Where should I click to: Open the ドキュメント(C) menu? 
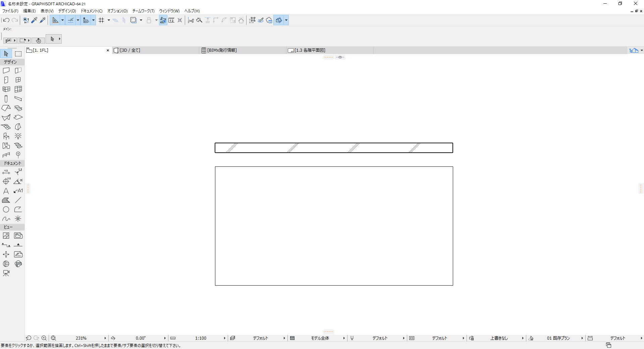(92, 11)
